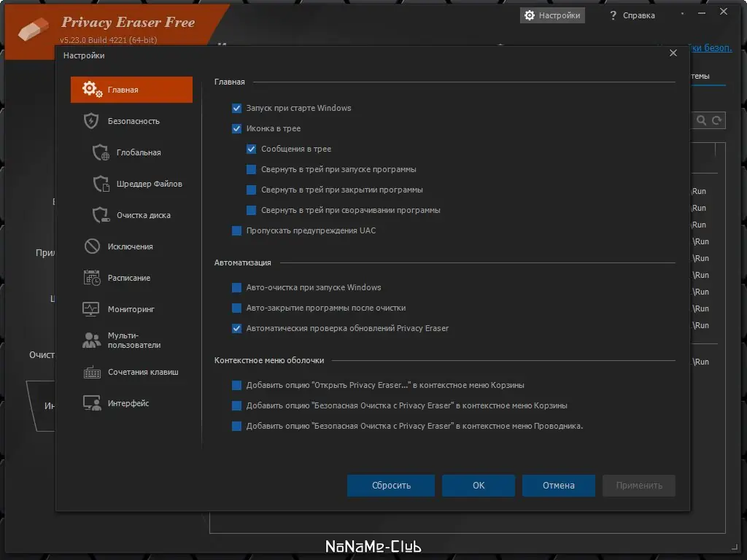Open Справка in the main window
Viewport: 747px width, 560px height.
[632, 15]
